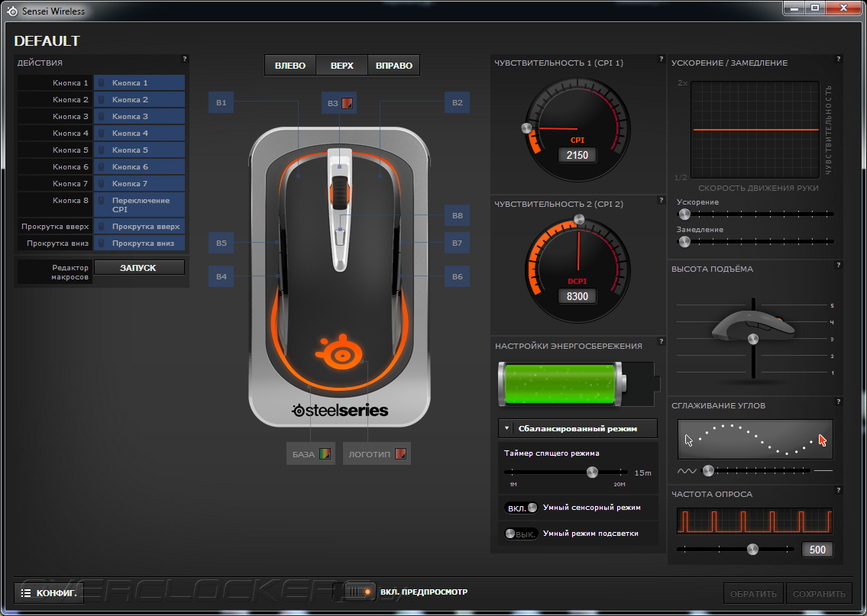Click the help icon on ДЕЙСТВИЯ panel
The height and width of the screenshot is (616, 867).
click(x=185, y=59)
